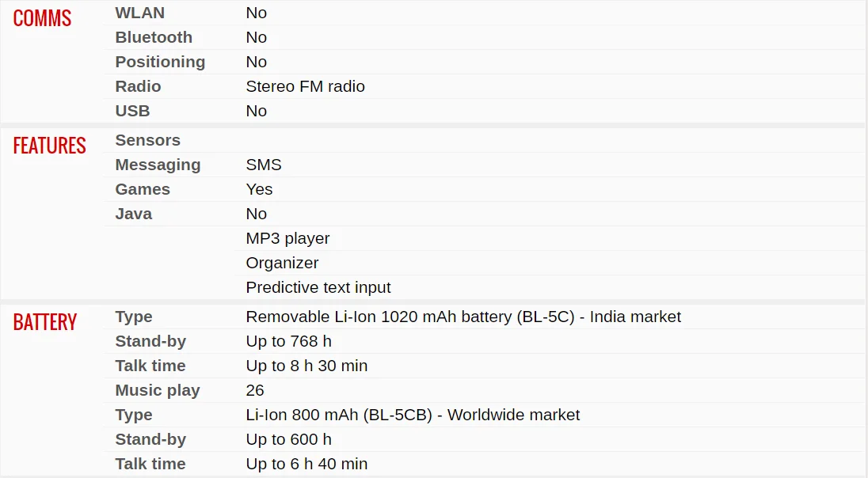
Task: Select the BATTERY section heading
Action: [x=45, y=322]
